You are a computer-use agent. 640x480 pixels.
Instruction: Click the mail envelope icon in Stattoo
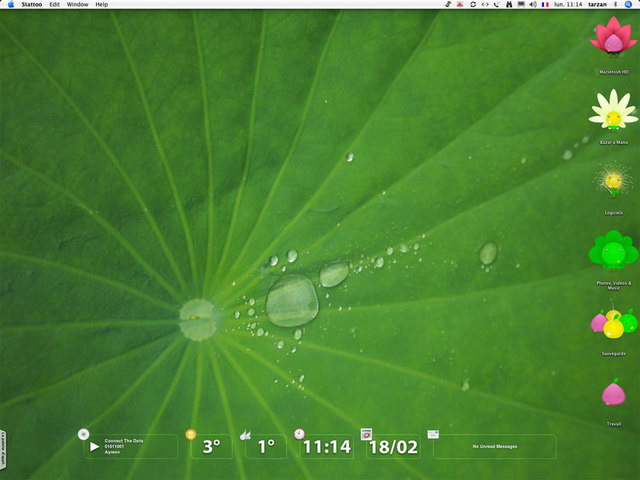433,434
